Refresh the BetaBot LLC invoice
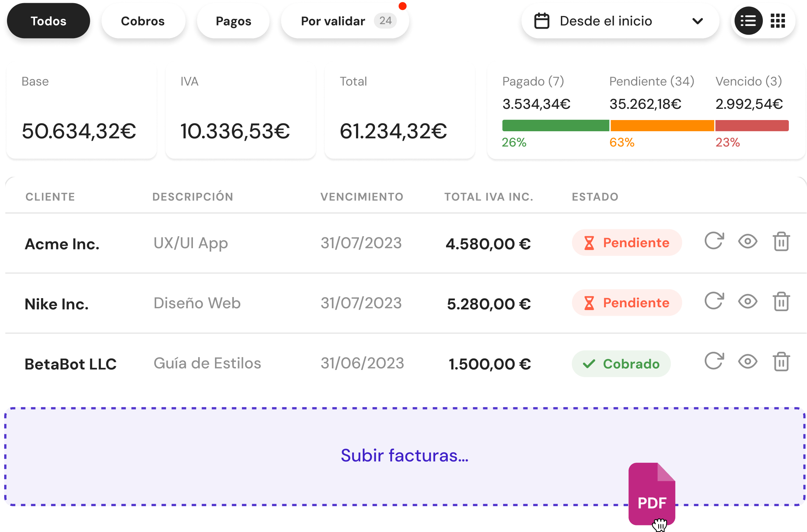Viewport: 807px width, 532px height. click(714, 361)
